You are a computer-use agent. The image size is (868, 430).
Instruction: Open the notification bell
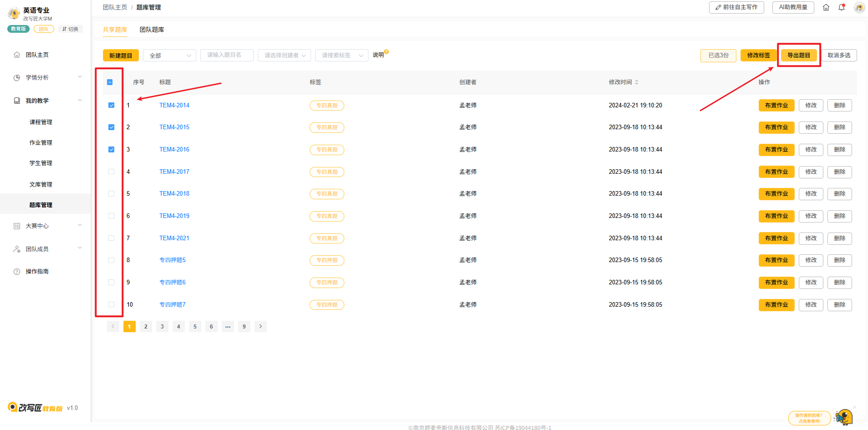coord(842,7)
